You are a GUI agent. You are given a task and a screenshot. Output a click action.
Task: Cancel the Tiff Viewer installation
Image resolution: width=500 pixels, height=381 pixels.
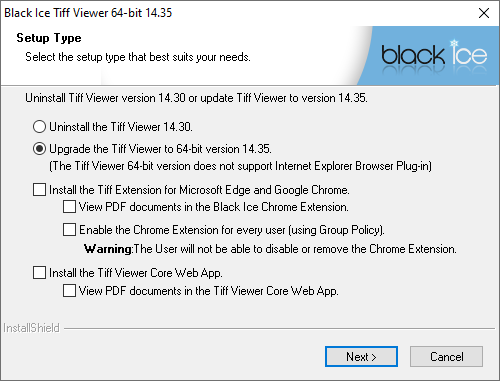446,357
